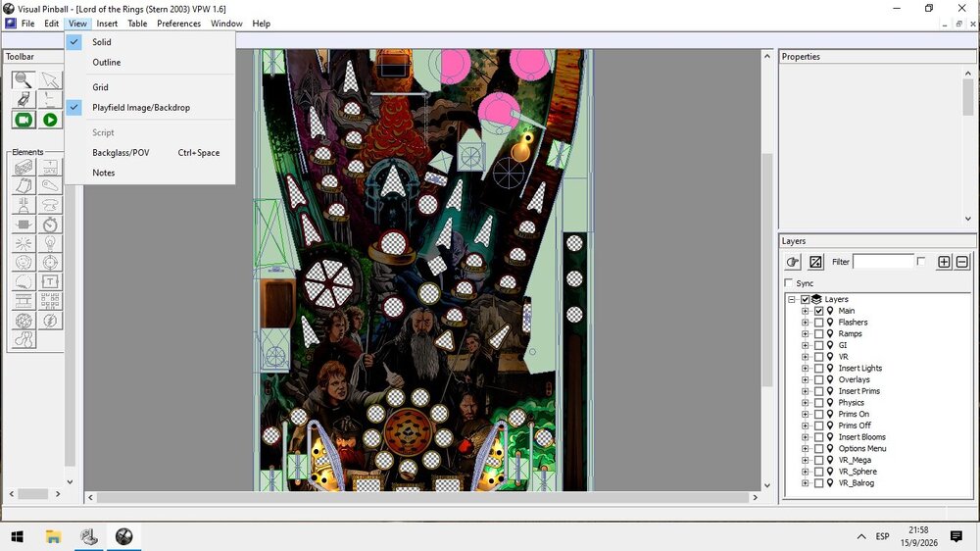
Task: Pick the Bumper element tool
Action: [x=50, y=205]
